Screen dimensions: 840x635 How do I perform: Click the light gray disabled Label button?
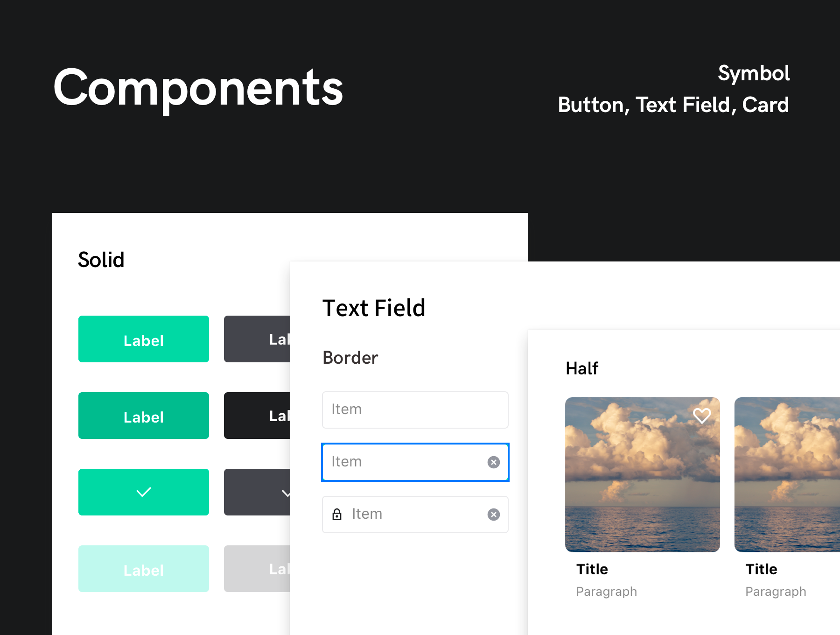pyautogui.click(x=258, y=569)
